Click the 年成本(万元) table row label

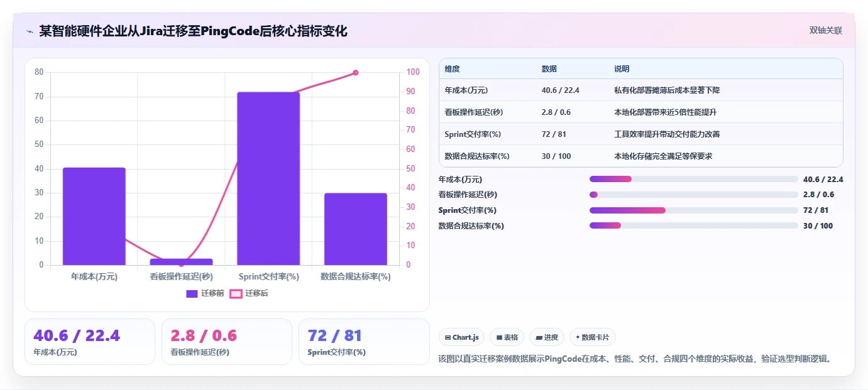pos(466,90)
